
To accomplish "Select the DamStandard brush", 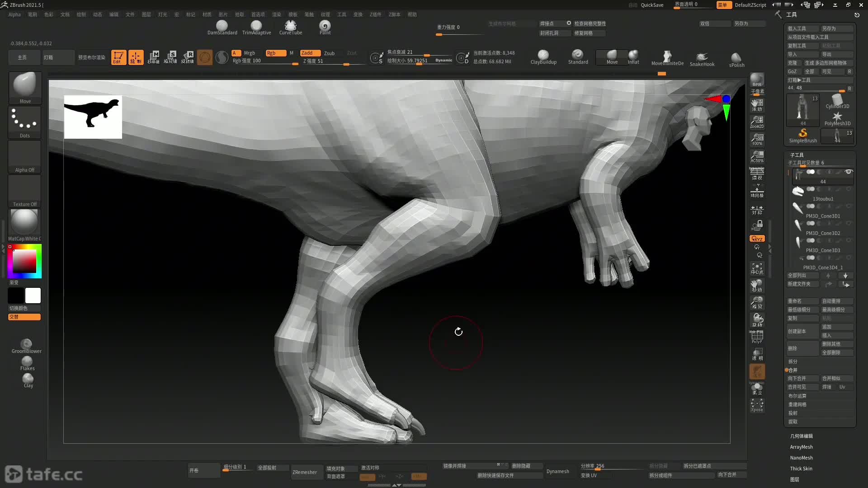I will (x=222, y=28).
